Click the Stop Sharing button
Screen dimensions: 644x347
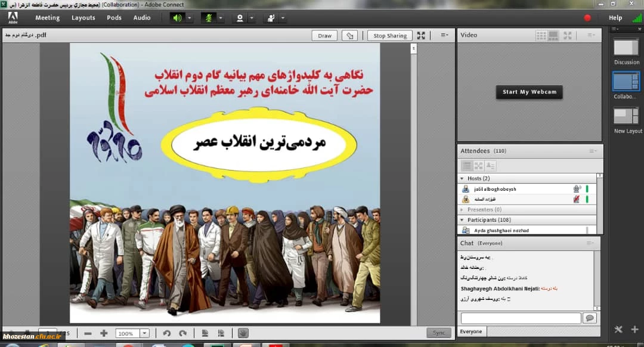point(390,36)
